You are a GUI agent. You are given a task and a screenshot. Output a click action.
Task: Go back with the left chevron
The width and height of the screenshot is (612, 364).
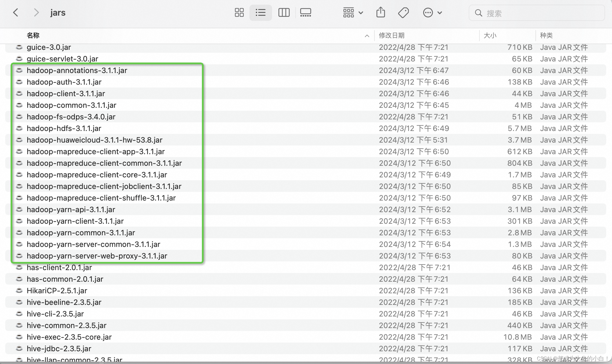(16, 12)
